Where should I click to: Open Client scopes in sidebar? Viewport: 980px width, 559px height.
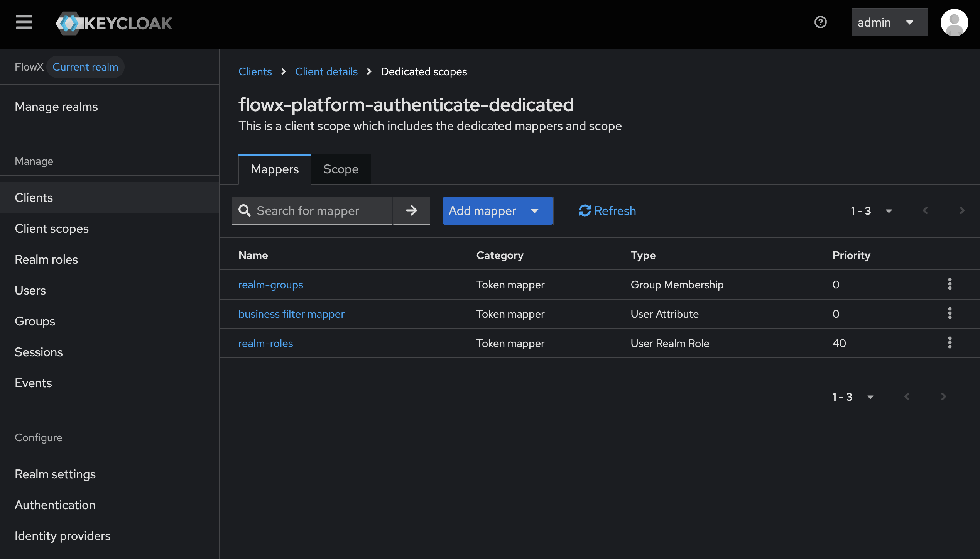click(x=52, y=229)
